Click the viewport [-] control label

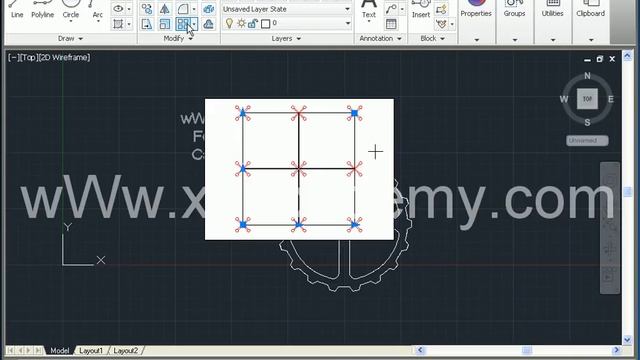coord(13,58)
